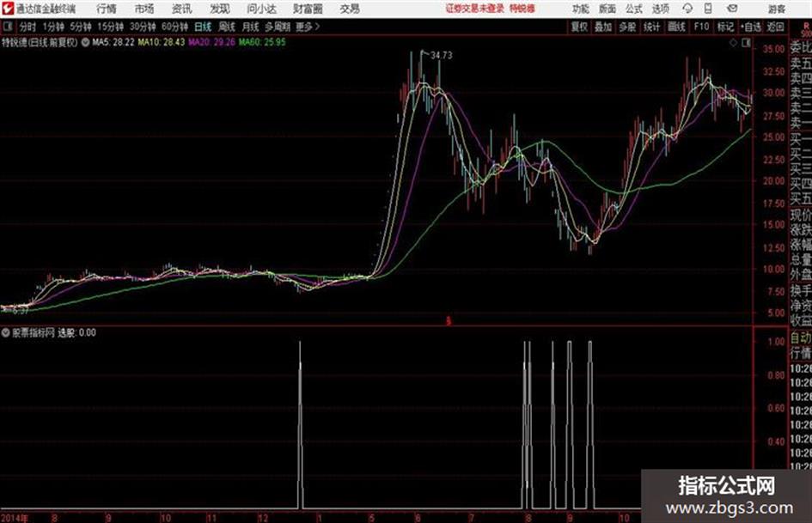Screen dimensions: 812x523
Task: Switch to the 月线 monthly period tab
Action: [x=251, y=27]
